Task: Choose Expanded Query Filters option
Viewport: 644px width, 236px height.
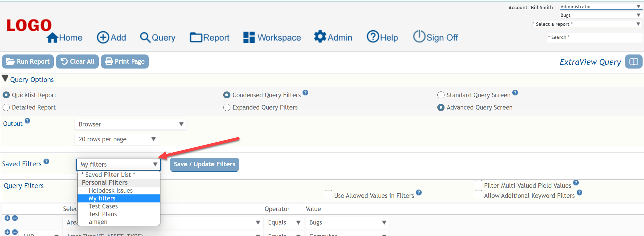Action: coord(227,108)
